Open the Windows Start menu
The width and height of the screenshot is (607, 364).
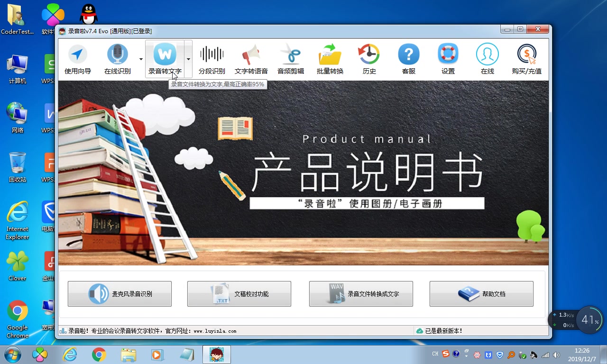point(12,354)
